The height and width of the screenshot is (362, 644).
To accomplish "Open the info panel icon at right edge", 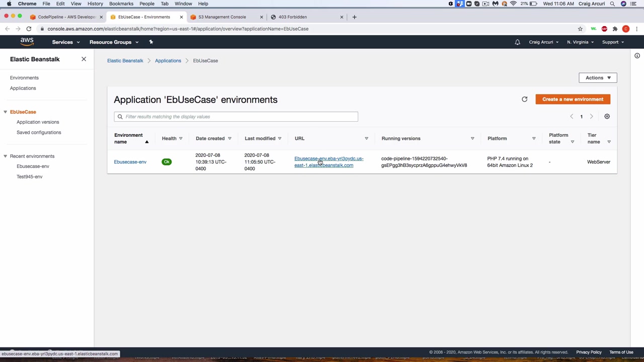I will pyautogui.click(x=637, y=56).
